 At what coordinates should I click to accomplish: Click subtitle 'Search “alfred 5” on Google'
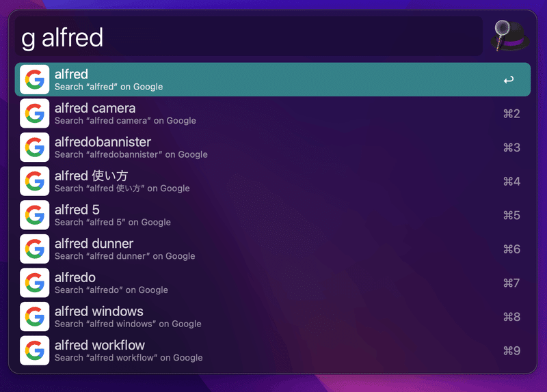pos(113,223)
